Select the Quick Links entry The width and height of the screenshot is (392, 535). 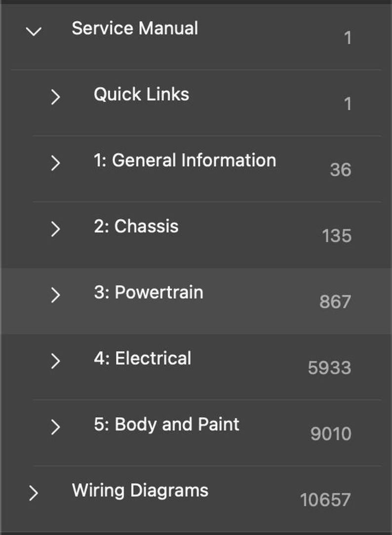coord(141,94)
